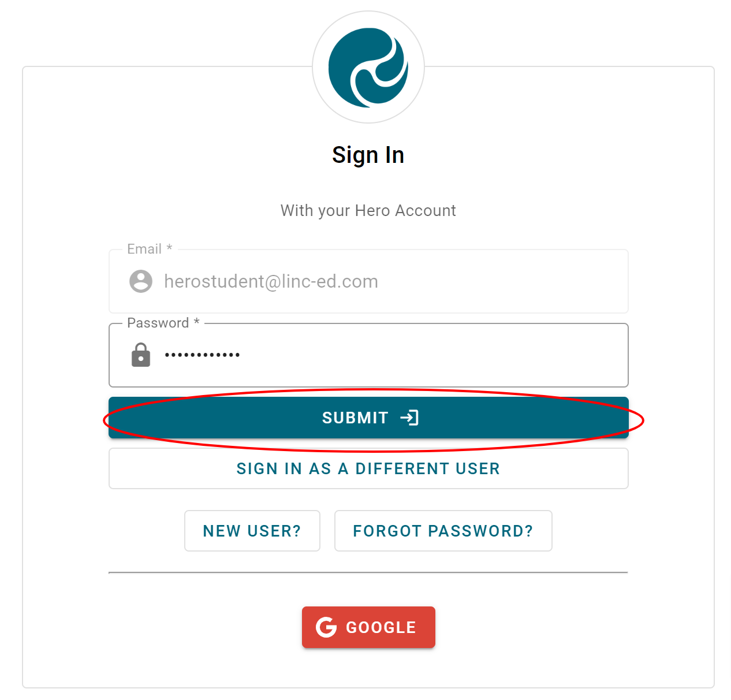Click the user avatar icon in Email field

click(141, 281)
